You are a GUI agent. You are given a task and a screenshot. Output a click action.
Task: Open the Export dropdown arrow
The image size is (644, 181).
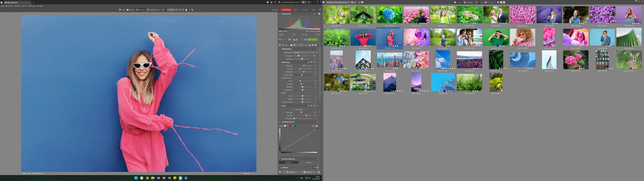tap(317, 39)
